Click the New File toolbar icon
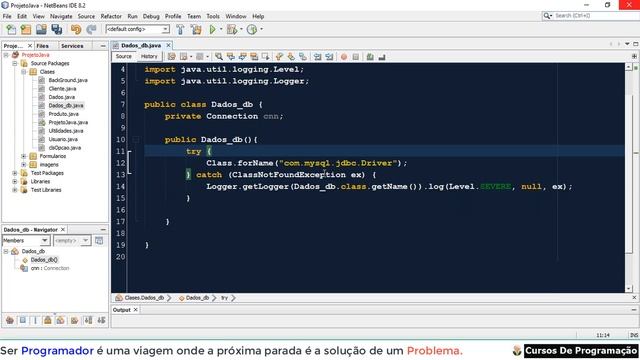This screenshot has width=640, height=360. 11,29
